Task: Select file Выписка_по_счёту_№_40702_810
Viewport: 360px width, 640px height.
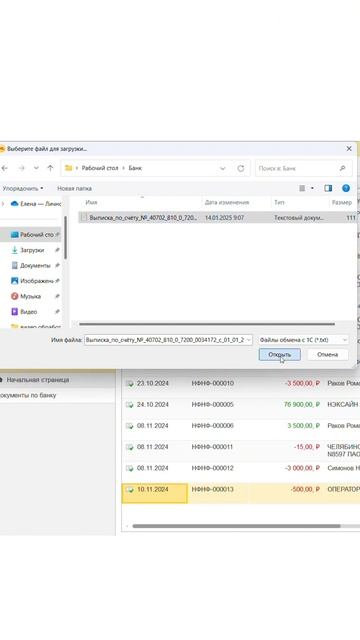Action: 143,218
